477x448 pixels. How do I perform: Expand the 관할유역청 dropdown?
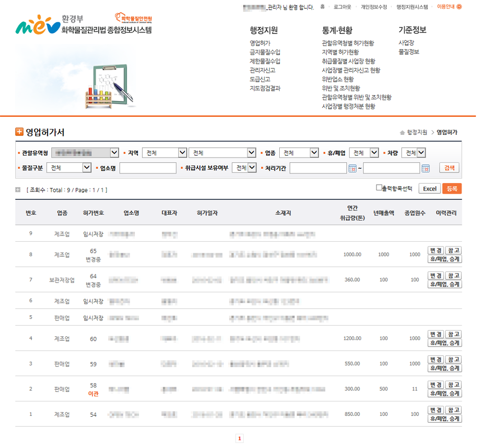(85, 152)
